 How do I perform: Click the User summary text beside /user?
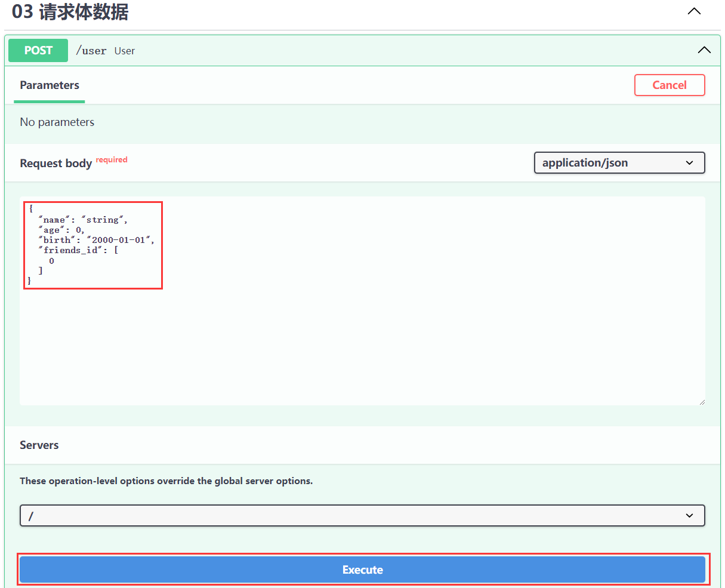point(125,51)
